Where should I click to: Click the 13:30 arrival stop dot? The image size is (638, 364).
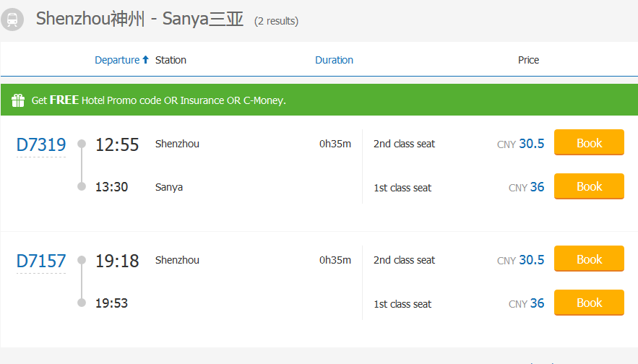[x=82, y=186]
